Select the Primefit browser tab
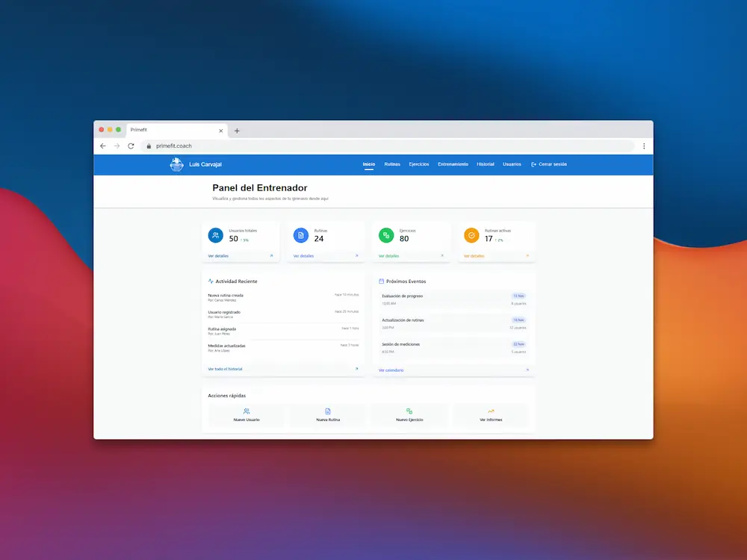This screenshot has width=747, height=560. tap(176, 130)
